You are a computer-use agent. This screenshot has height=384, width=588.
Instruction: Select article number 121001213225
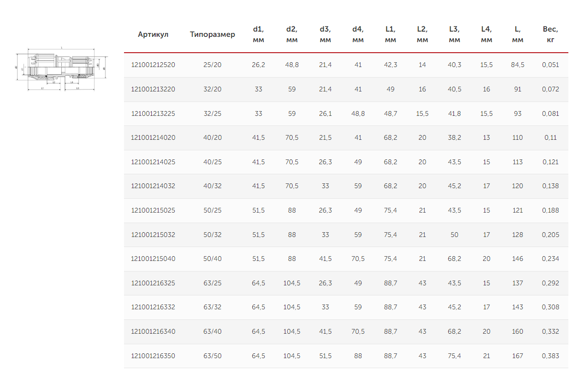pos(153,113)
